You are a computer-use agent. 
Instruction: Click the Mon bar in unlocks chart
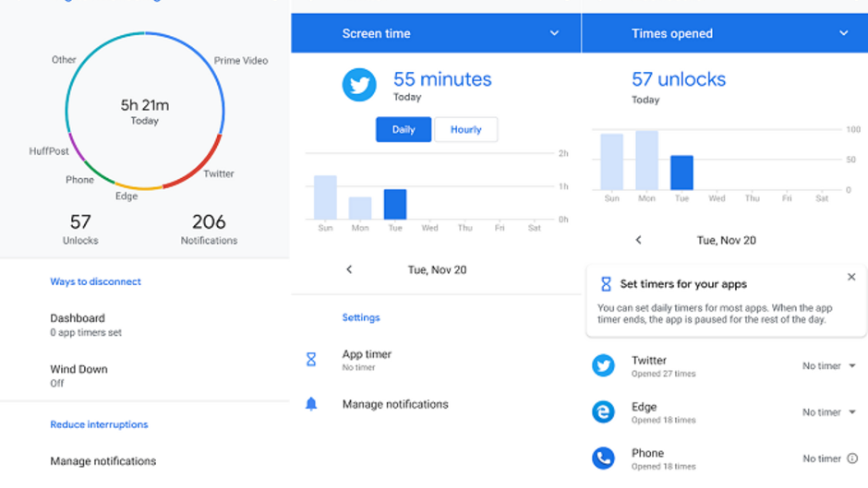(x=646, y=161)
